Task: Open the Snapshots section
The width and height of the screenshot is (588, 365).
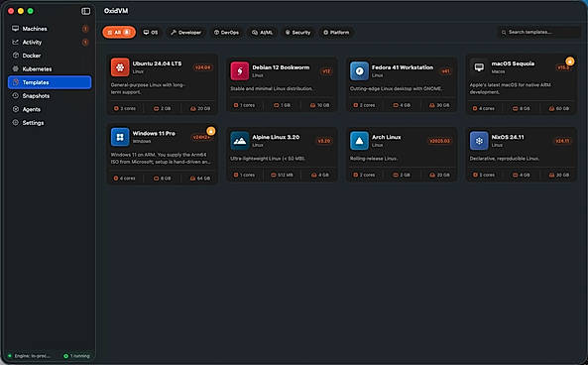Action: pyautogui.click(x=50, y=95)
